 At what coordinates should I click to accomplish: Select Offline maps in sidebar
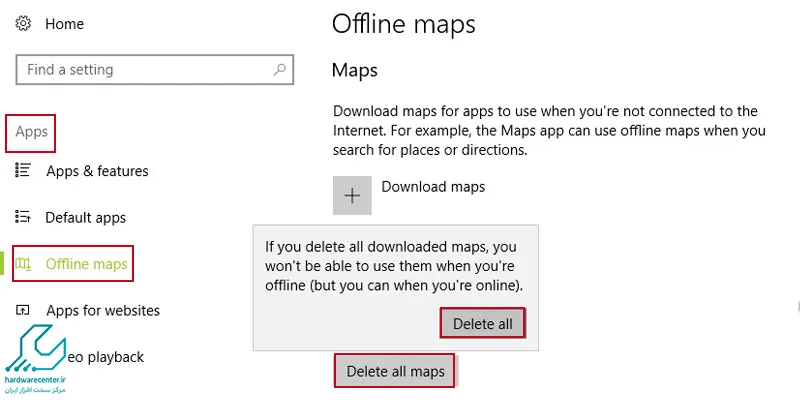86,264
